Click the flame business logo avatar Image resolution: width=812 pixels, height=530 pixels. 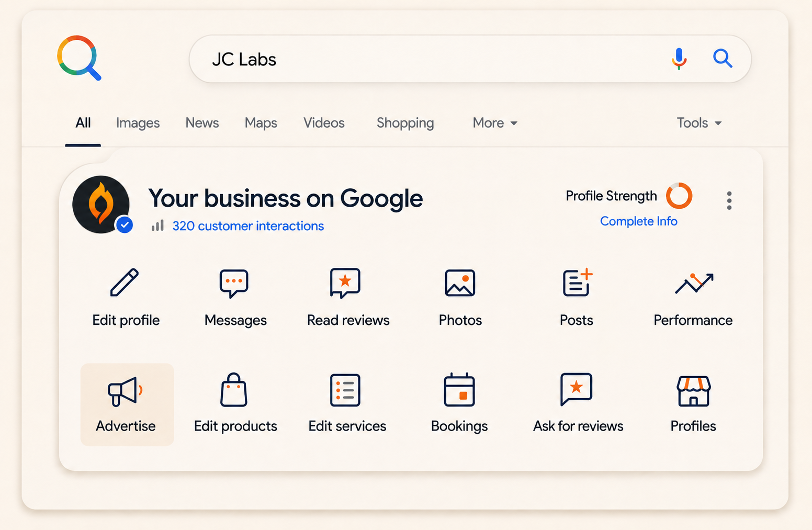tap(101, 205)
